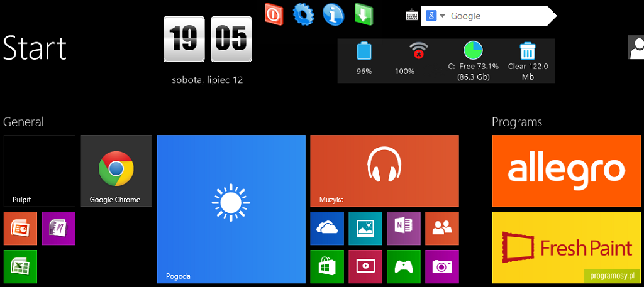Open the search engine dropdown arrow
Screen dimensions: 644x287
[x=442, y=16]
